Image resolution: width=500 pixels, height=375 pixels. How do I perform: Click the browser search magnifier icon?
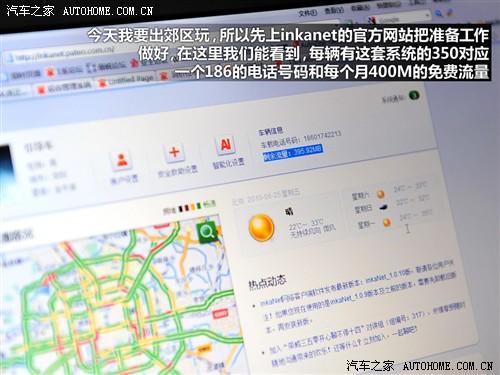pos(439,13)
